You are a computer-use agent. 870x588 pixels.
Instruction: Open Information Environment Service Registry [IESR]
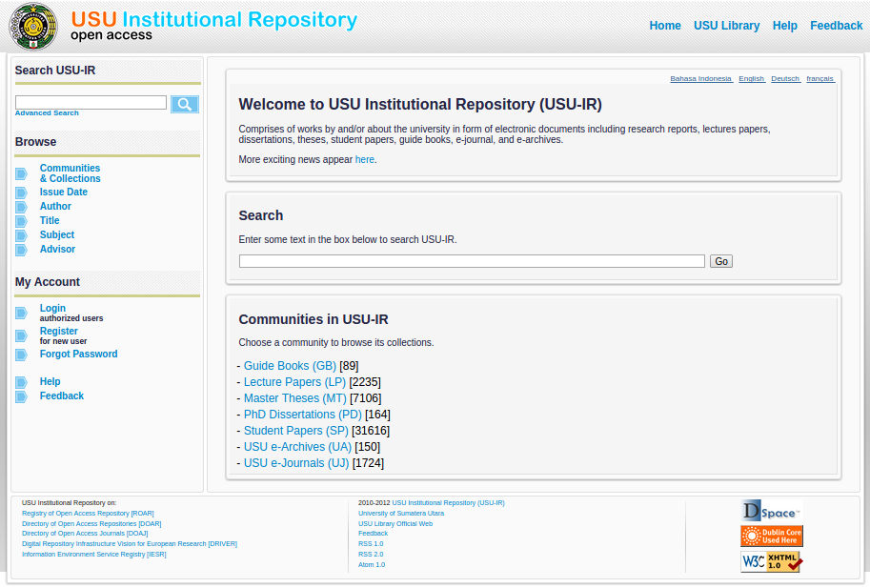coord(93,554)
